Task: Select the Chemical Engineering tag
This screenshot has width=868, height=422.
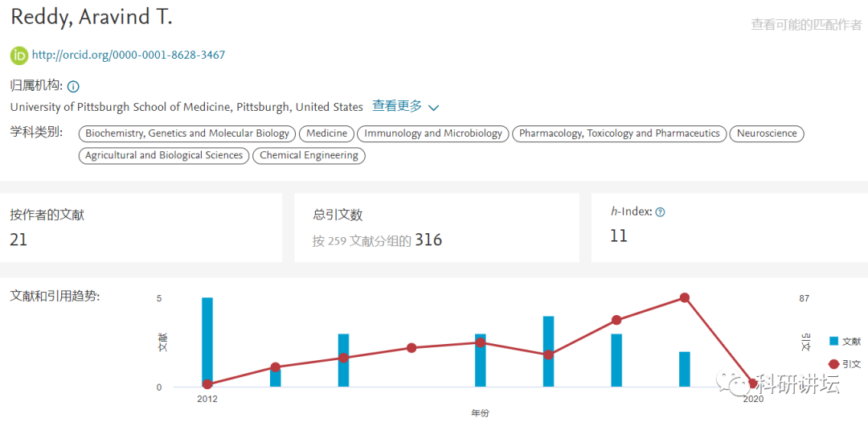Action: pyautogui.click(x=309, y=156)
